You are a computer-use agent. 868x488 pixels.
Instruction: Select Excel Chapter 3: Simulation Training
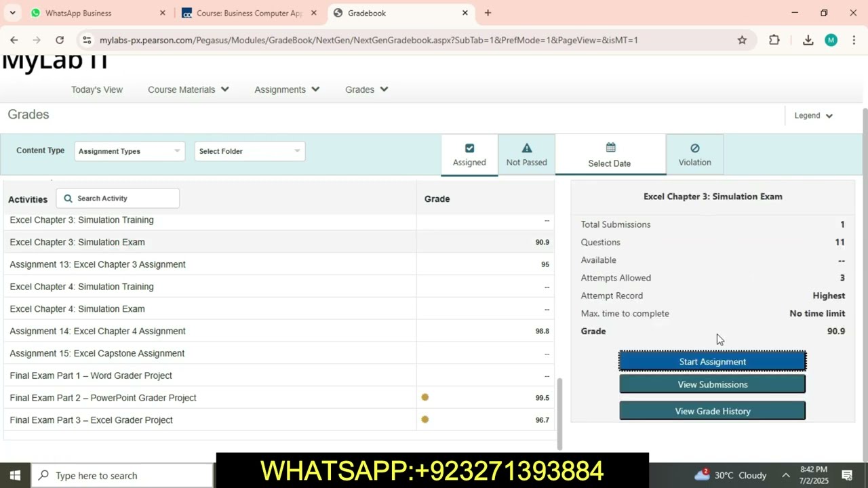point(81,220)
